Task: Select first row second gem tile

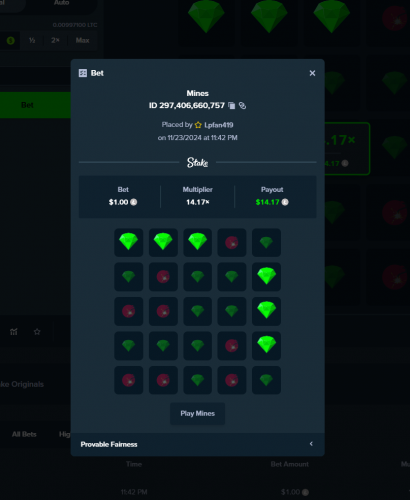Action: click(163, 242)
